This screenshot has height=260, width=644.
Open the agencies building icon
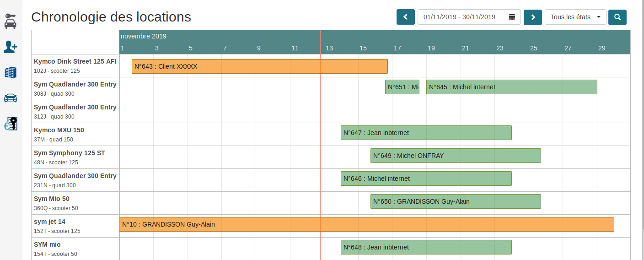tap(11, 72)
